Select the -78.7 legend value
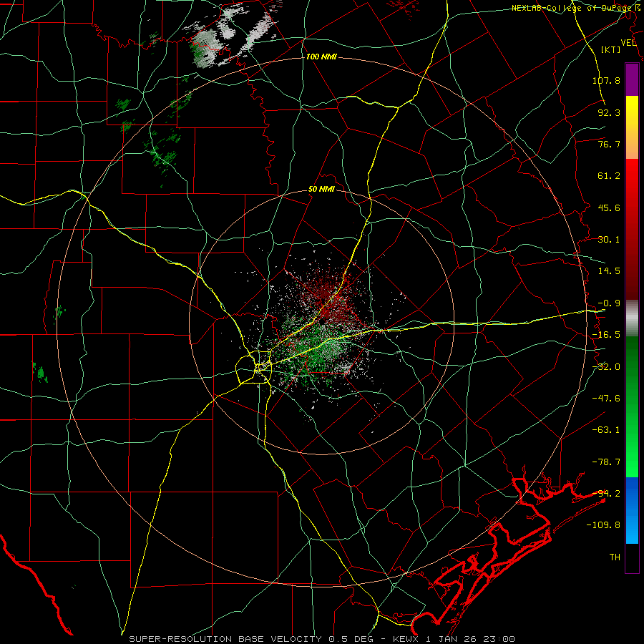Screen dimensions: 644x644 click(x=606, y=462)
